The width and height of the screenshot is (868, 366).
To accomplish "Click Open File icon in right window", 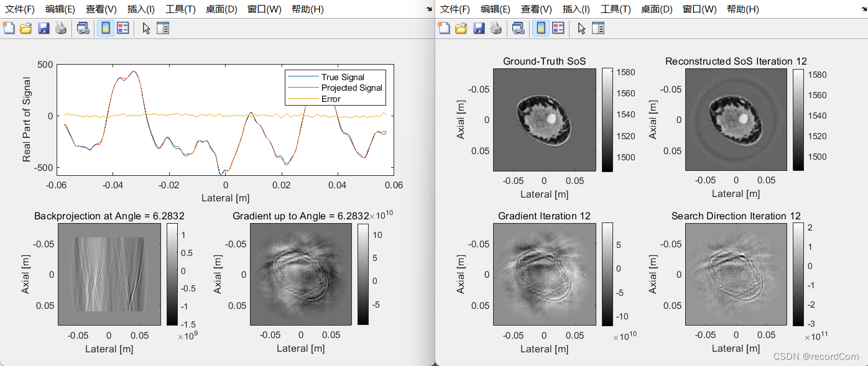I will click(461, 28).
